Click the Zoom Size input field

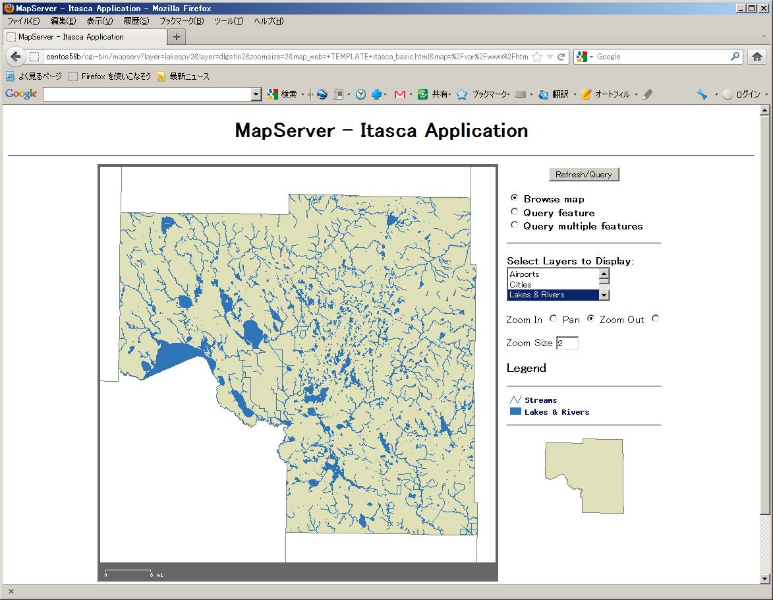click(567, 343)
